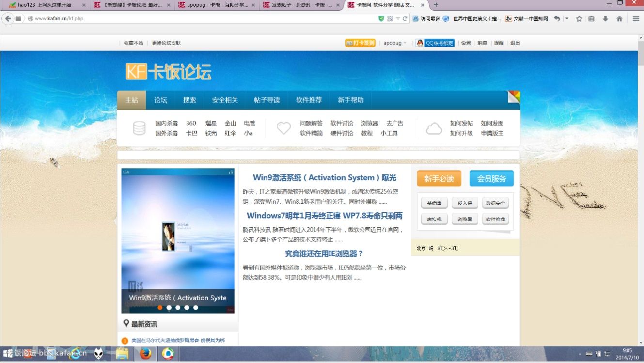Open the dropdown arrow next to undo icon
This screenshot has width=644, height=363.
click(567, 19)
